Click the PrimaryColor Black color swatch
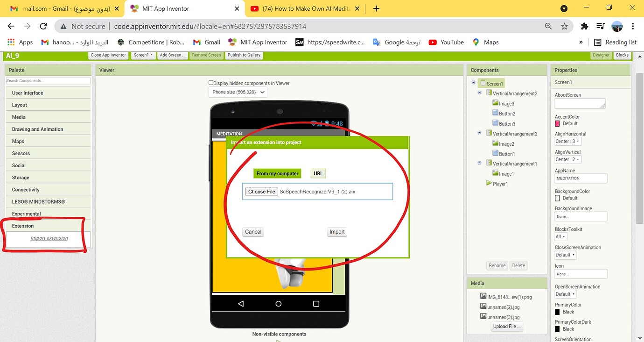The width and height of the screenshot is (644, 342). coord(557,312)
